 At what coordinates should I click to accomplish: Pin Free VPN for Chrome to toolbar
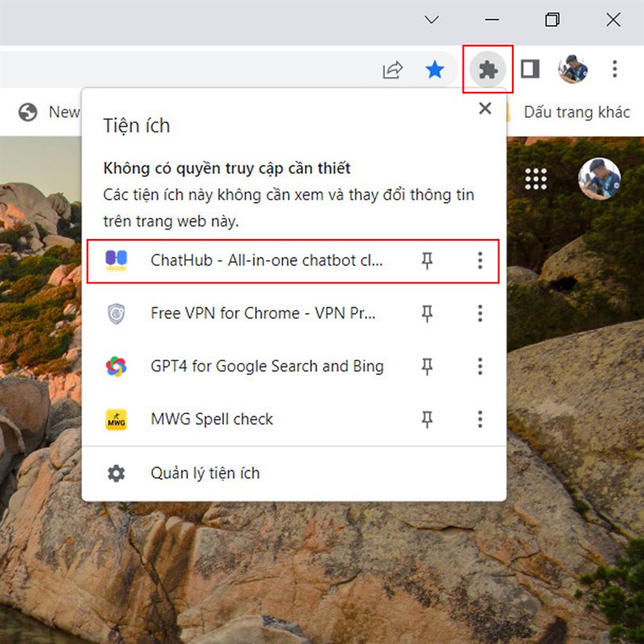pyautogui.click(x=428, y=313)
